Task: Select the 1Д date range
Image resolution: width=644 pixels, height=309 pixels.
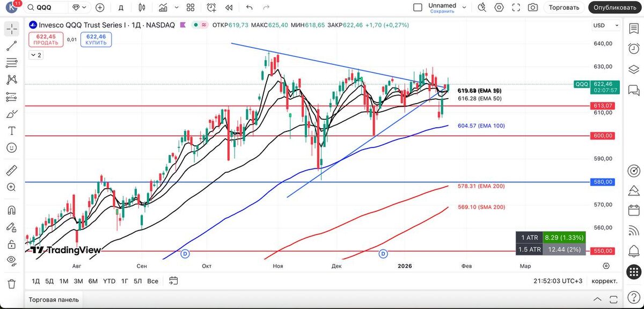Action: tap(35, 281)
